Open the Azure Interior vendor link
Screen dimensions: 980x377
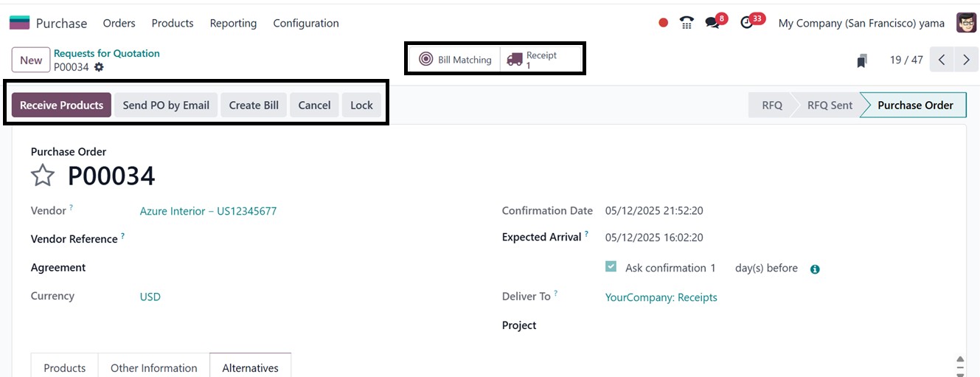pyautogui.click(x=208, y=211)
